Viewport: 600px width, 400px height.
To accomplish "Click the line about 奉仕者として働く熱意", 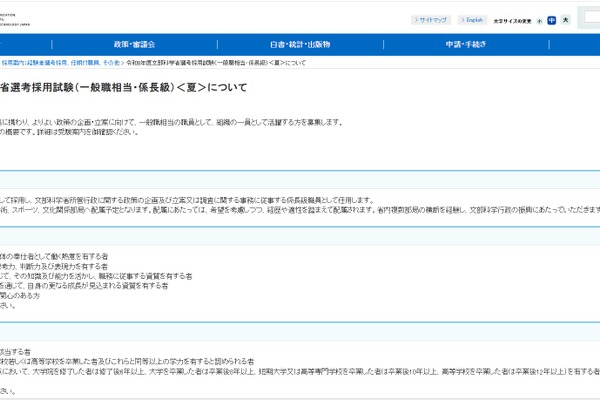I will point(54,256).
